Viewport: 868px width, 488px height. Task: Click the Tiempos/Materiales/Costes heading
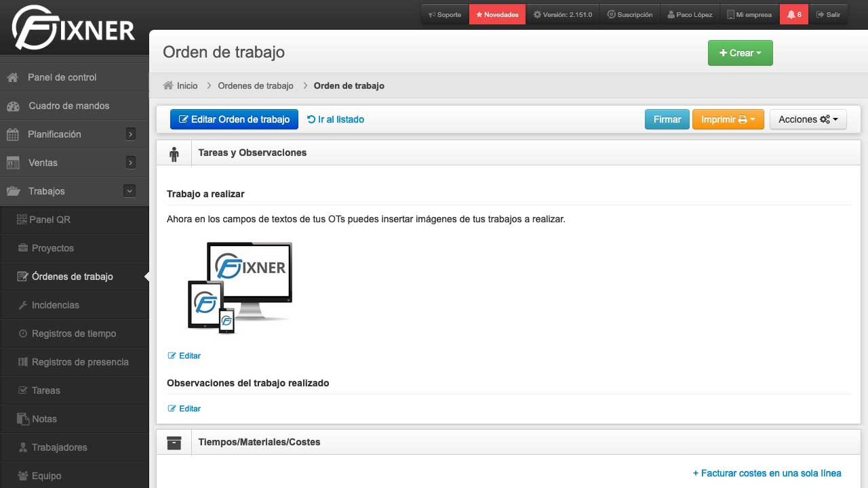(x=259, y=442)
